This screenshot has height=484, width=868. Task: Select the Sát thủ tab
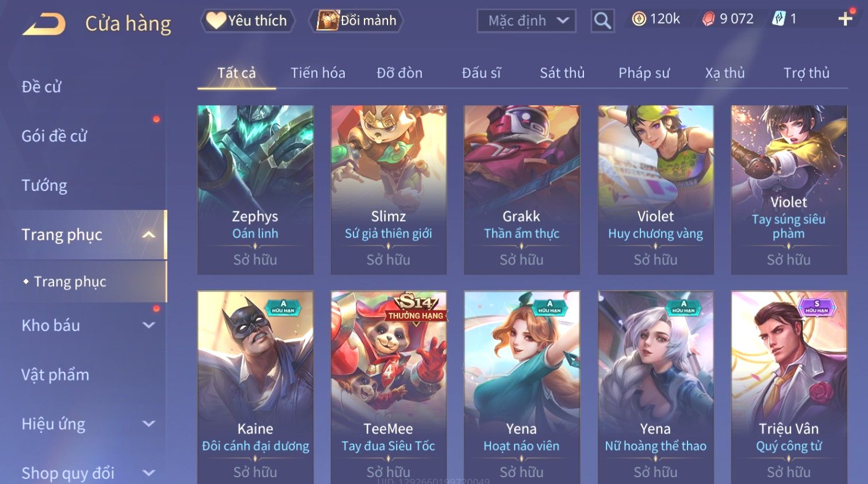562,73
